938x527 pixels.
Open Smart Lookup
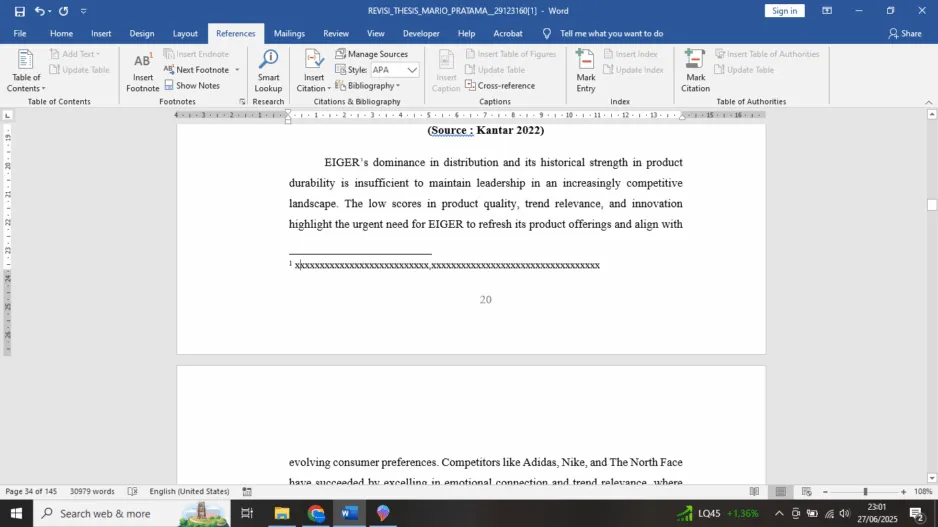tap(268, 71)
